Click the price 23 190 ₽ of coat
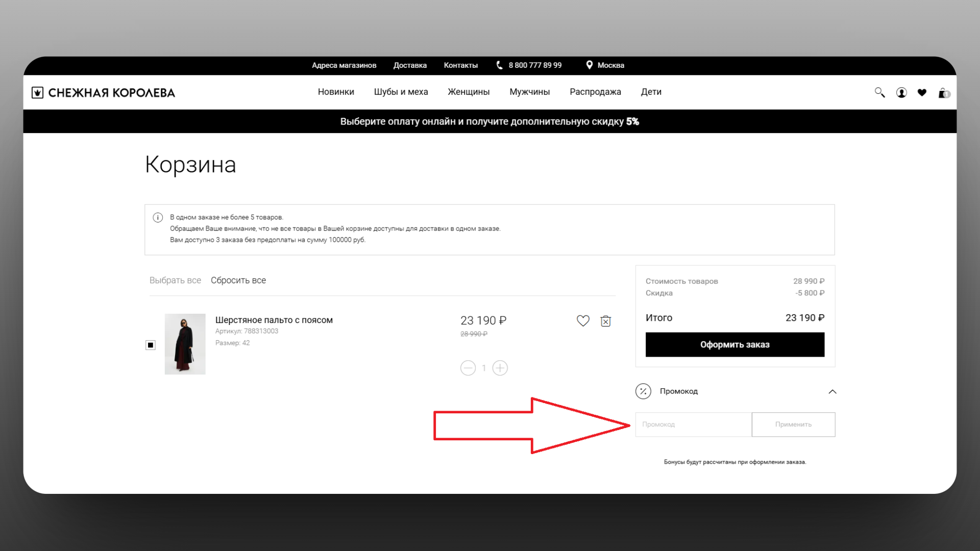Viewport: 980px width, 551px height. pos(483,320)
